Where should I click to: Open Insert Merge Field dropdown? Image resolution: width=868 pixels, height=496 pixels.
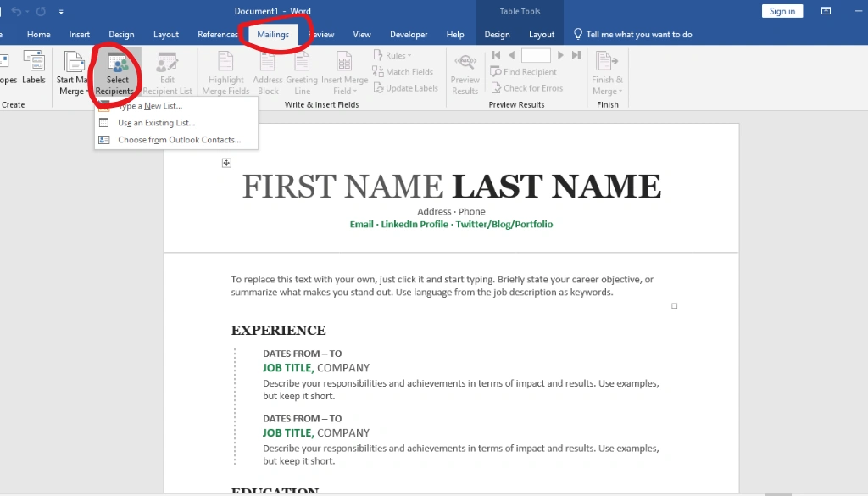tap(344, 73)
